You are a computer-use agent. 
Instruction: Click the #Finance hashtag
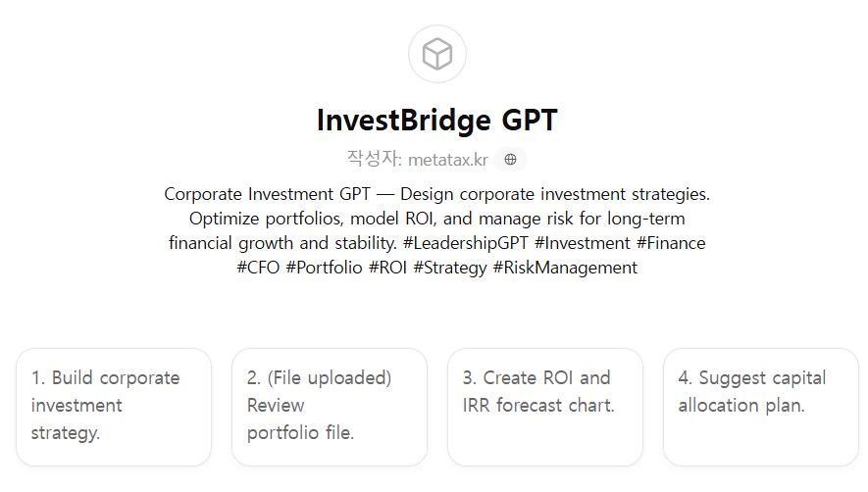point(671,243)
